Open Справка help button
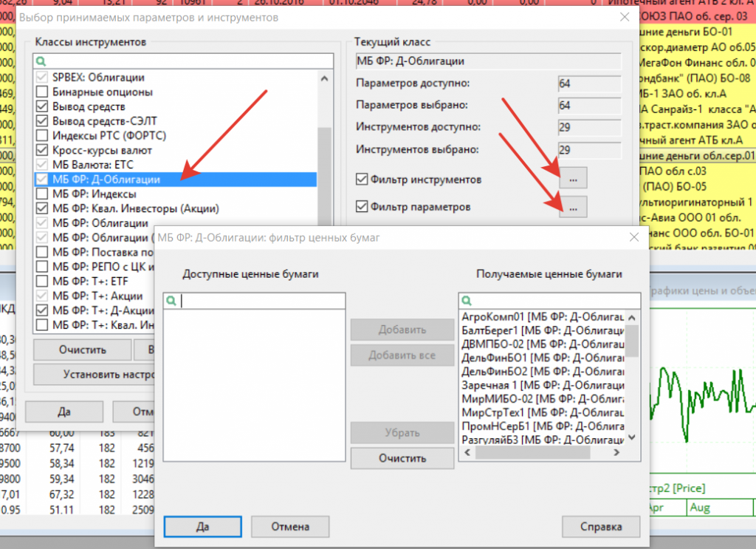The height and width of the screenshot is (549, 756). 601,527
